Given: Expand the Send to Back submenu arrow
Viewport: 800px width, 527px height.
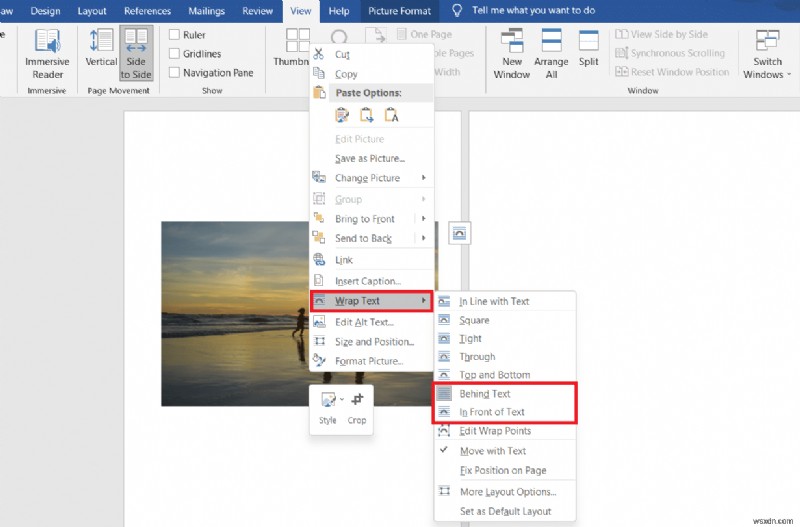Looking at the screenshot, I should point(423,238).
